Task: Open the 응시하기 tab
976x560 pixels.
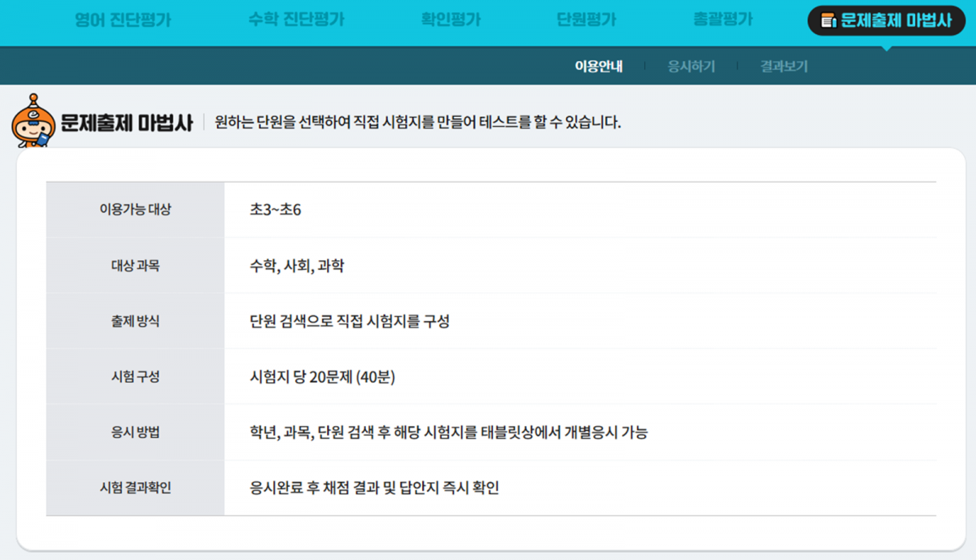Action: click(x=691, y=66)
